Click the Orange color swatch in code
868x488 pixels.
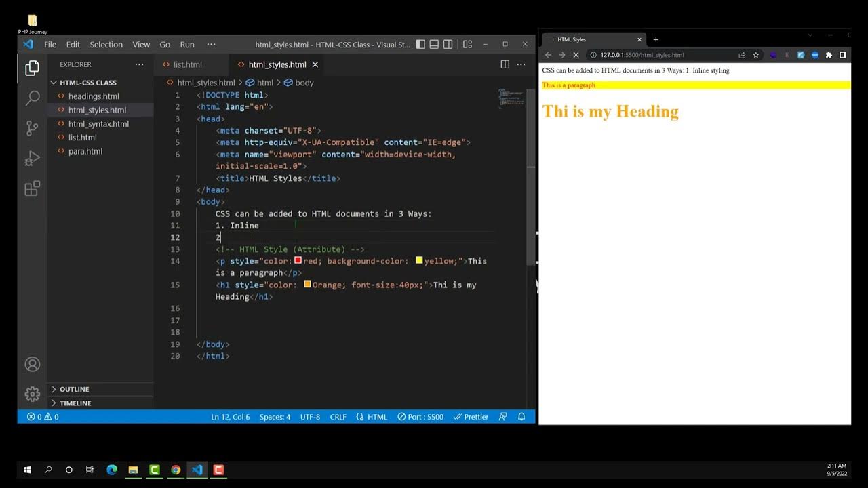click(x=307, y=284)
